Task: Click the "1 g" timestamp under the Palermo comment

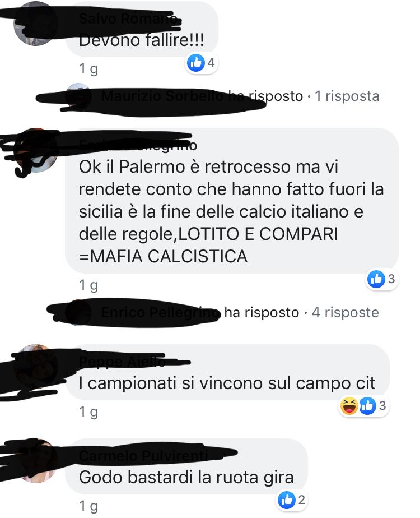Action: point(88,285)
